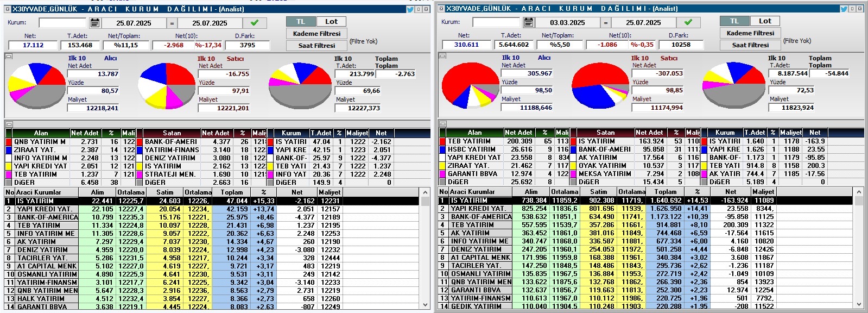Open Saat Filtresi in the left window
Image resolution: width=868 pixels, height=313 pixels.
(316, 46)
